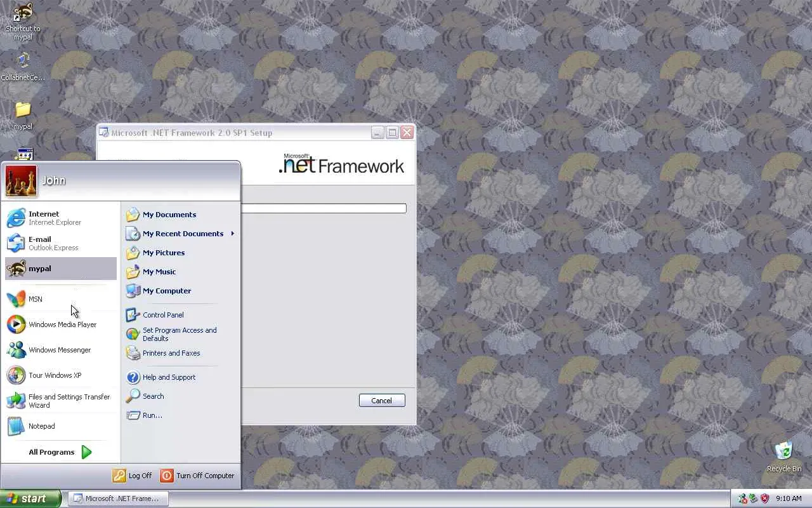This screenshot has height=508, width=812.
Task: Launch Outlook Express E-mail
Action: coord(61,243)
